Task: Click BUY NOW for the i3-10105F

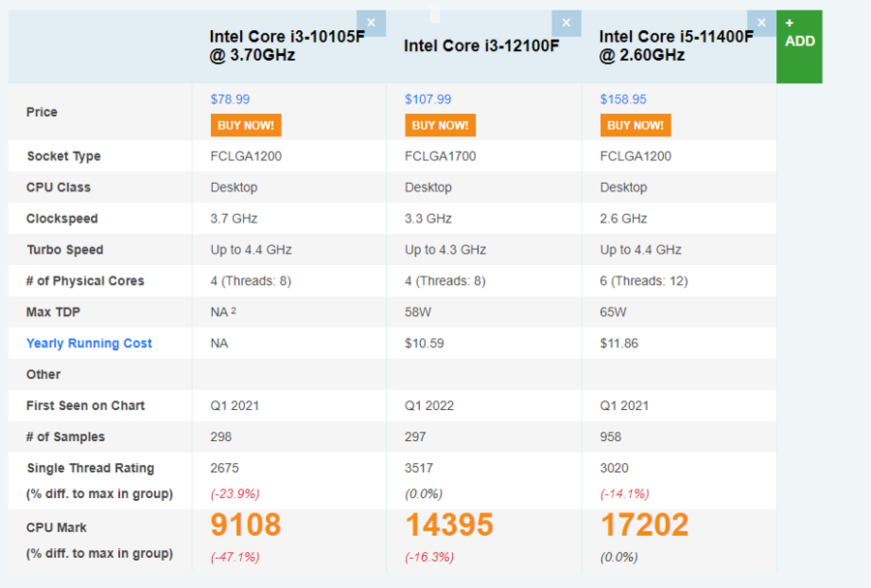Action: click(246, 125)
